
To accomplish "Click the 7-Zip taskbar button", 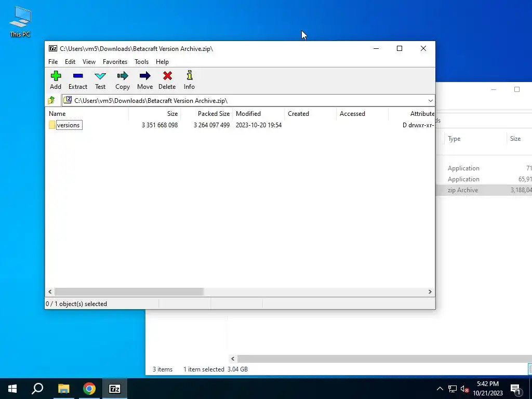I will click(x=115, y=389).
